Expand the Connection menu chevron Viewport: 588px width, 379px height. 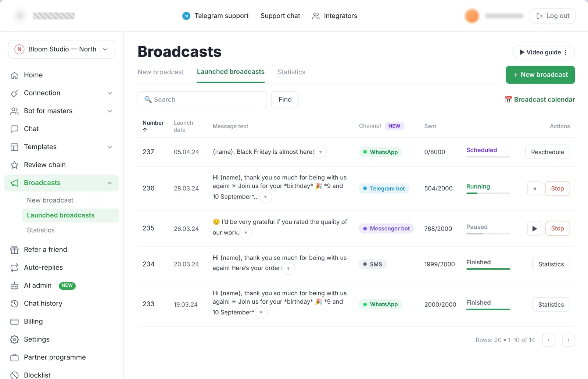[110, 93]
